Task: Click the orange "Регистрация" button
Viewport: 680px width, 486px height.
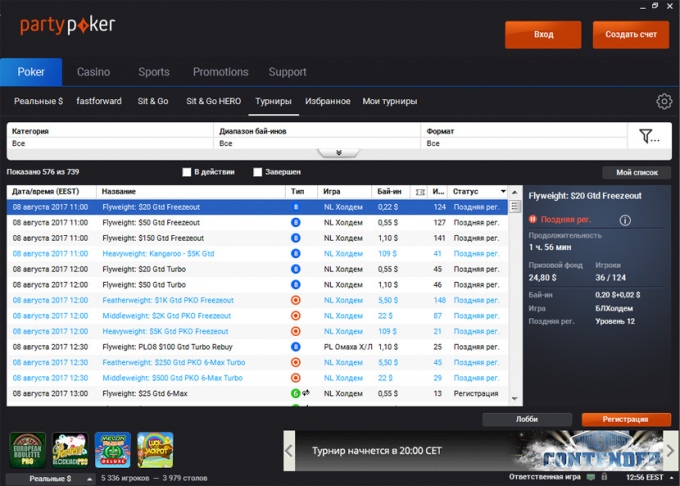Action: point(626,419)
